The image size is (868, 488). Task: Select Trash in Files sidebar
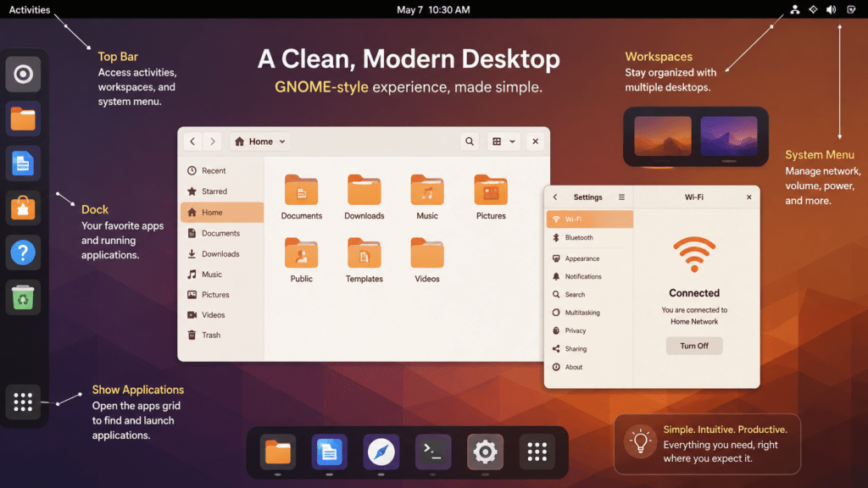click(221, 335)
